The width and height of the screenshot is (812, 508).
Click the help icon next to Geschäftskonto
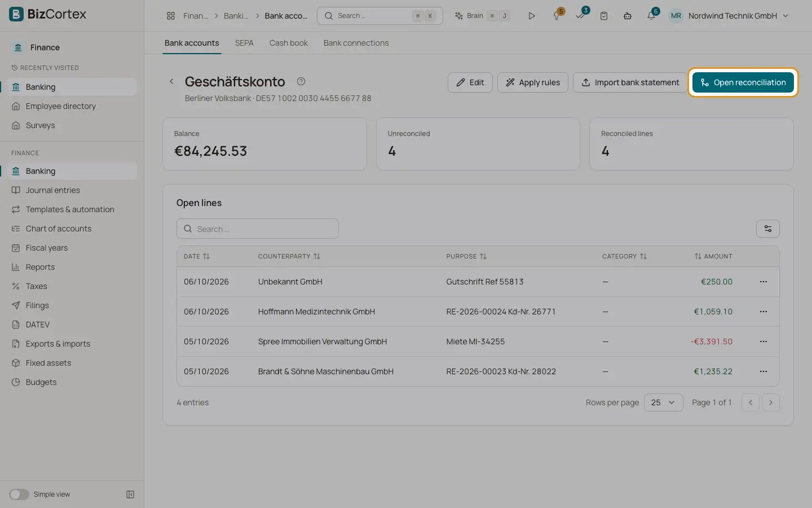(301, 81)
